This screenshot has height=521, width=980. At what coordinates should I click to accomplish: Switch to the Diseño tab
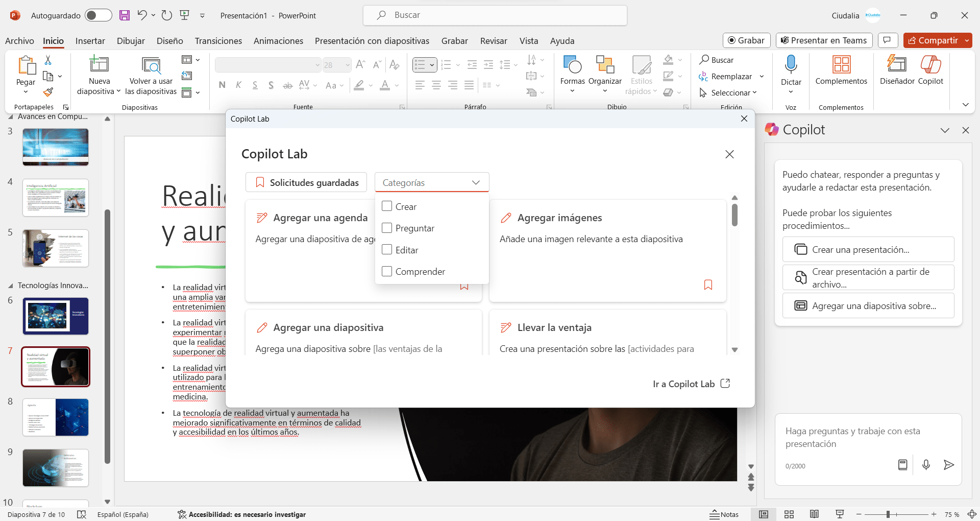[169, 41]
